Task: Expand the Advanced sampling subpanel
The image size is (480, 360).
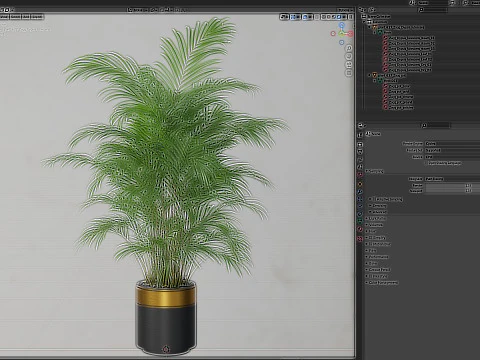Action: (x=378, y=212)
